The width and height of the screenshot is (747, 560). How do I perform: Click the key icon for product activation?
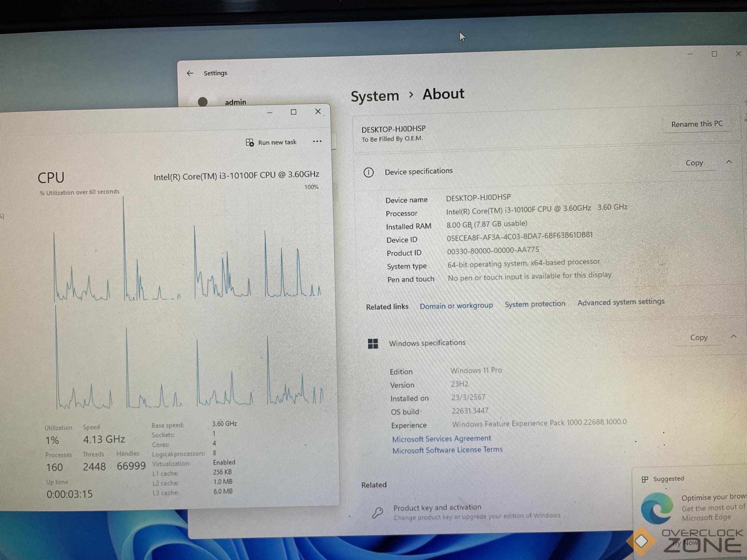[x=378, y=512]
